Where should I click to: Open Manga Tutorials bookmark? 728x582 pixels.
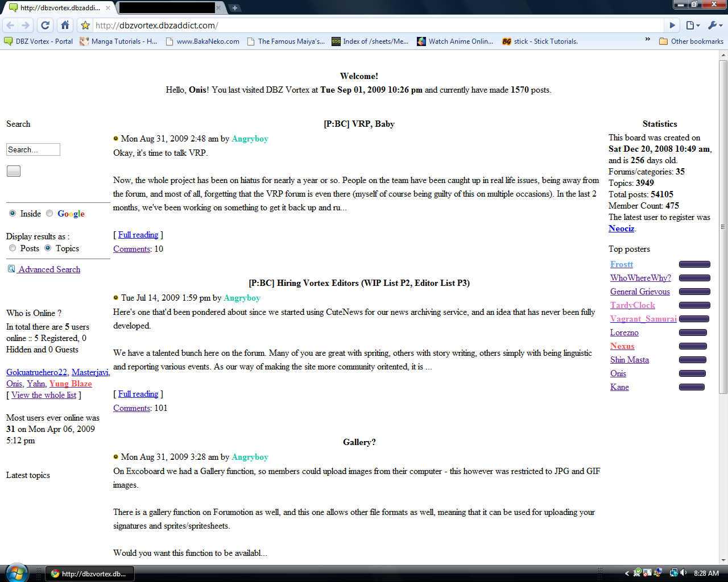point(119,41)
